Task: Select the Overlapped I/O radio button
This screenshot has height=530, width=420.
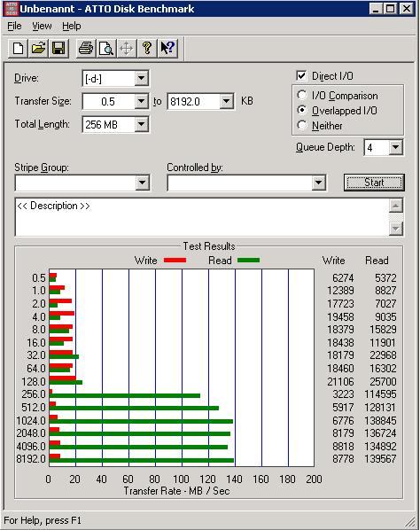Action: point(302,110)
